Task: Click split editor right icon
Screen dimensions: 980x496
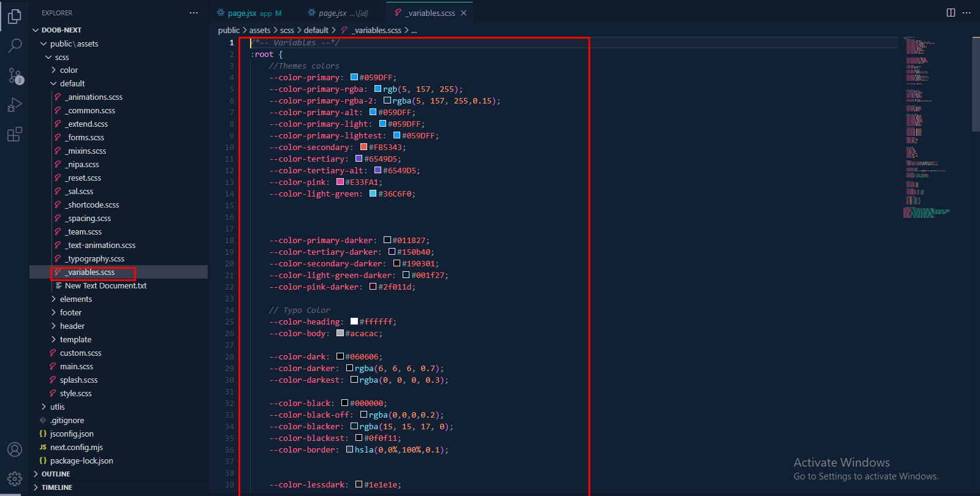Action: tap(951, 13)
